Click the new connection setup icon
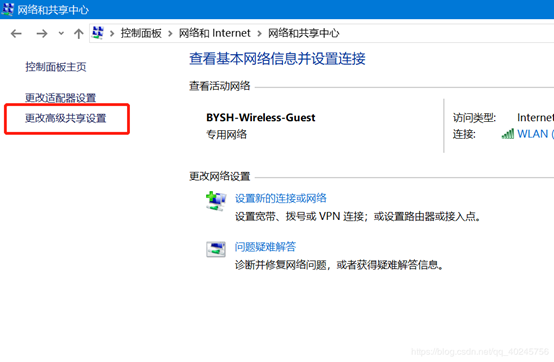Viewport: 554px width, 362px height. [x=216, y=201]
